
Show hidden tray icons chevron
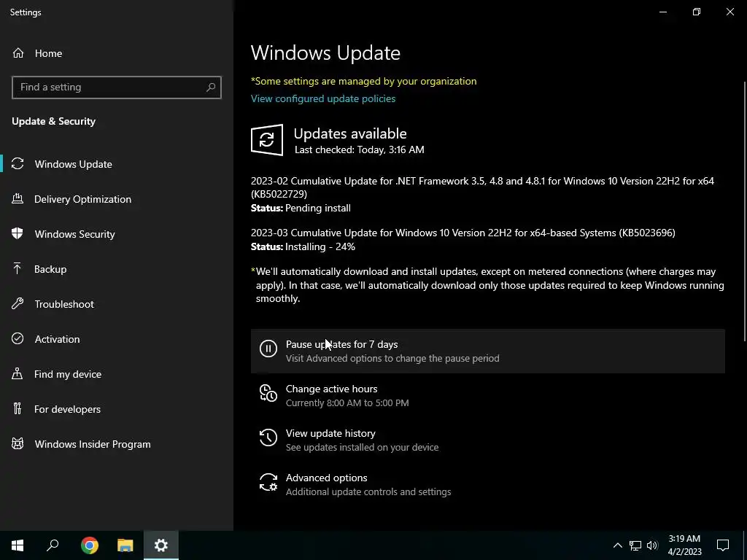pyautogui.click(x=617, y=545)
